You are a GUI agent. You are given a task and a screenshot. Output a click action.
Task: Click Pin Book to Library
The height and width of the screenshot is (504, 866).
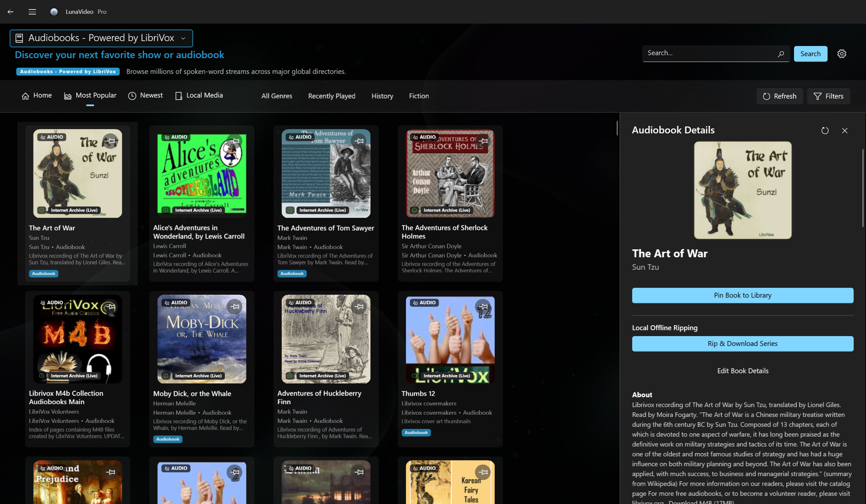pos(742,295)
